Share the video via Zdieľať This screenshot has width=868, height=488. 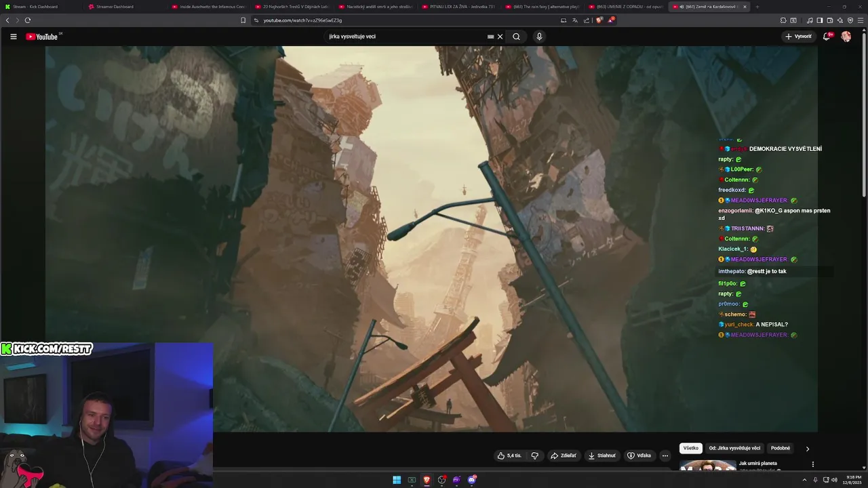click(564, 455)
